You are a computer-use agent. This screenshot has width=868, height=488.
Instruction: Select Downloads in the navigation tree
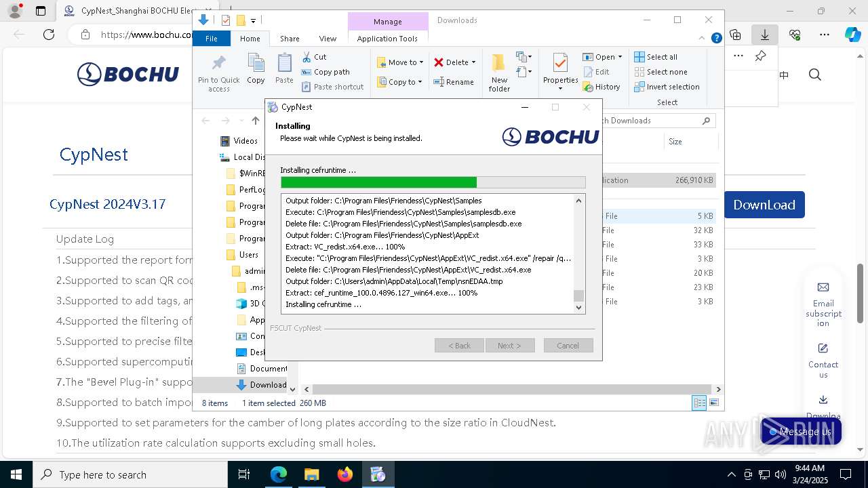tap(262, 385)
